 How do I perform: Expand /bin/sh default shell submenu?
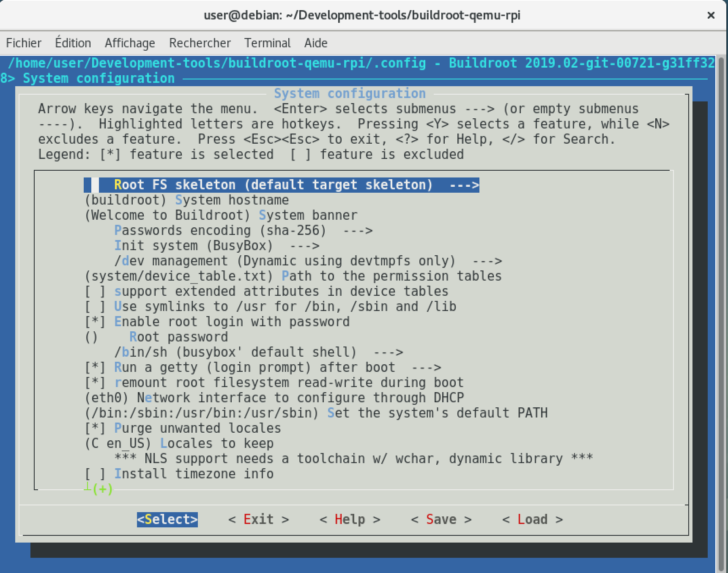[x=259, y=352]
